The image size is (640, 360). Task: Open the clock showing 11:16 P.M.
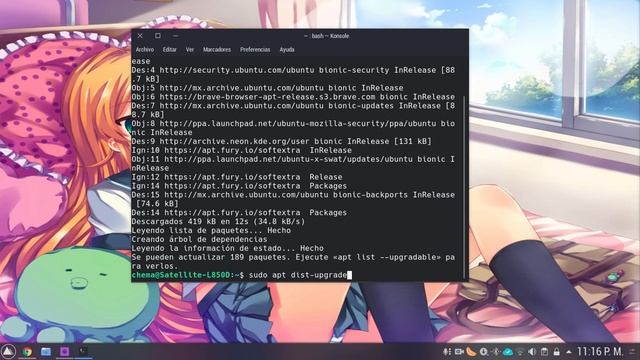(600, 351)
